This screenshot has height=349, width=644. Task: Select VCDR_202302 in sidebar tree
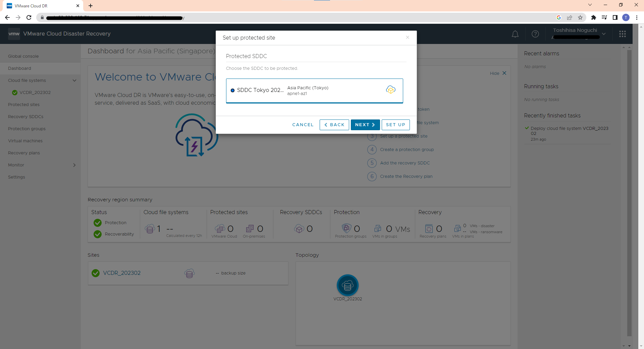pyautogui.click(x=35, y=92)
